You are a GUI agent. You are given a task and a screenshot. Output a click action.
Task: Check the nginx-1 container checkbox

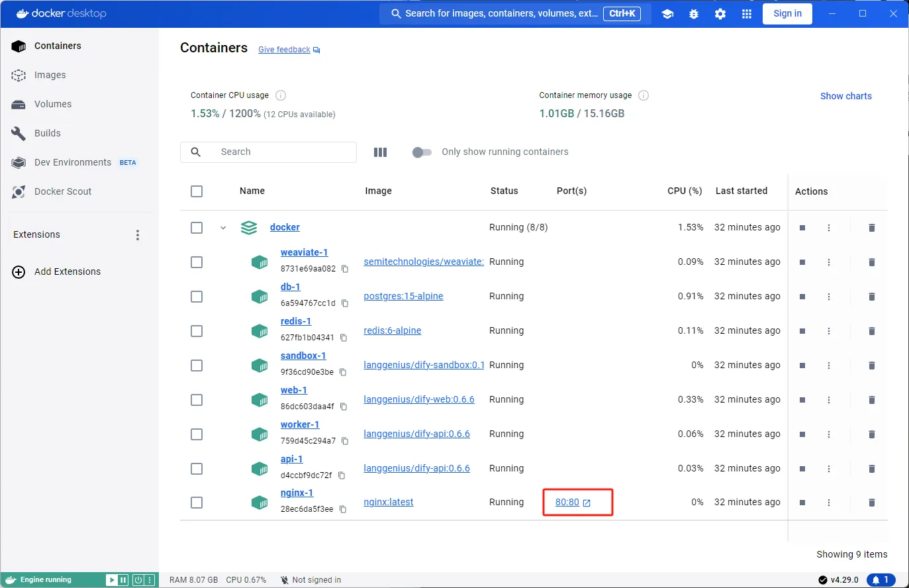[197, 503]
